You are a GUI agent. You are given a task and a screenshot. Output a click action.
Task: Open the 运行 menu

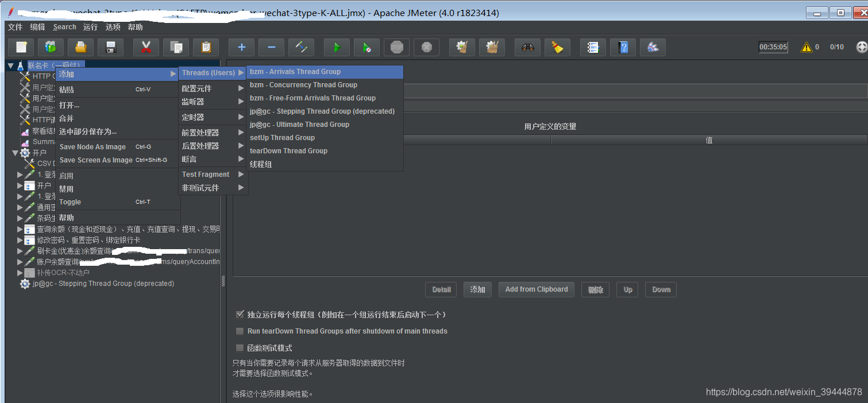point(90,27)
